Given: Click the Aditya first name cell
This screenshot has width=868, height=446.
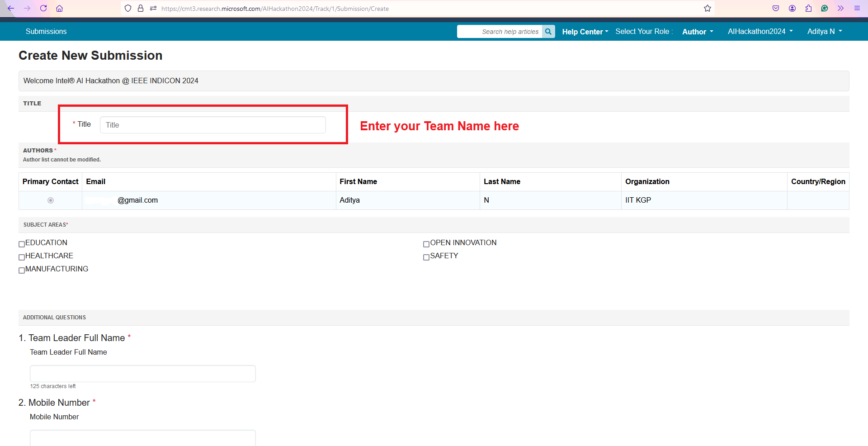Looking at the screenshot, I should 408,200.
